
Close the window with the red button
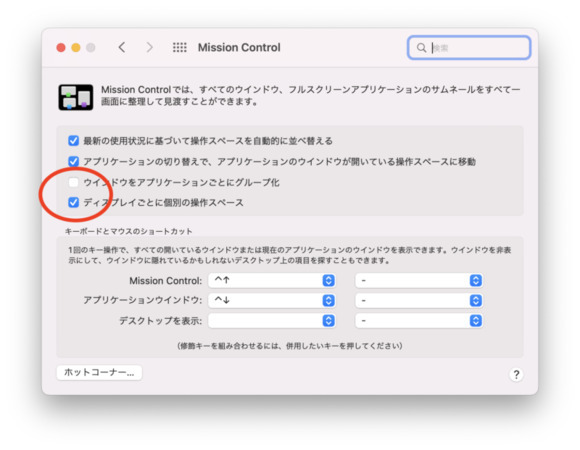pos(61,48)
